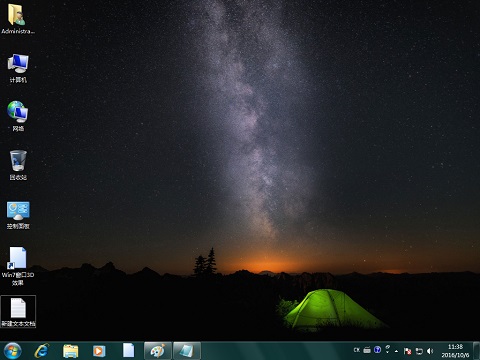
Task: Click the CH input language indicator
Action: tap(357, 350)
